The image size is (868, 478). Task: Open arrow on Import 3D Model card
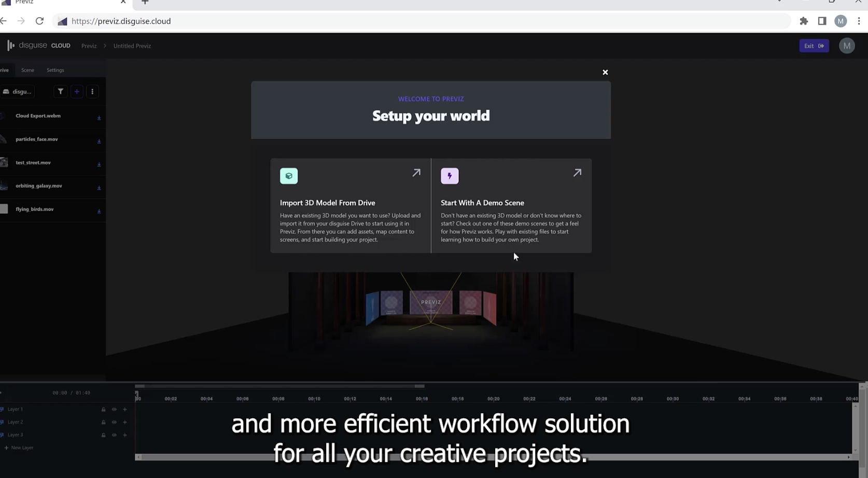click(x=416, y=173)
